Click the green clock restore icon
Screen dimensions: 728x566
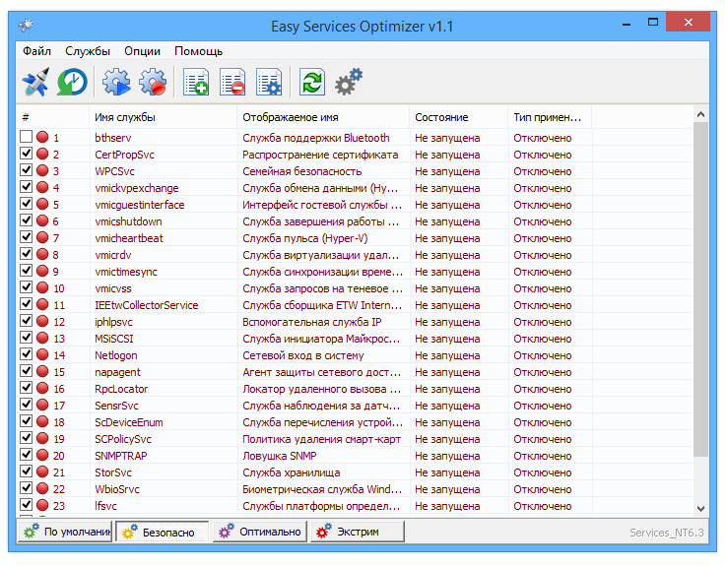point(72,82)
